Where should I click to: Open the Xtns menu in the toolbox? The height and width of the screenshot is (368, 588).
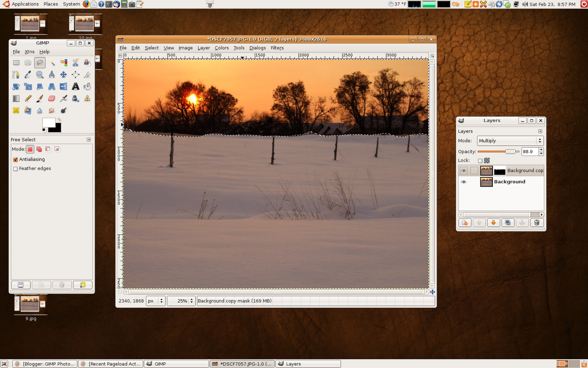[29, 52]
